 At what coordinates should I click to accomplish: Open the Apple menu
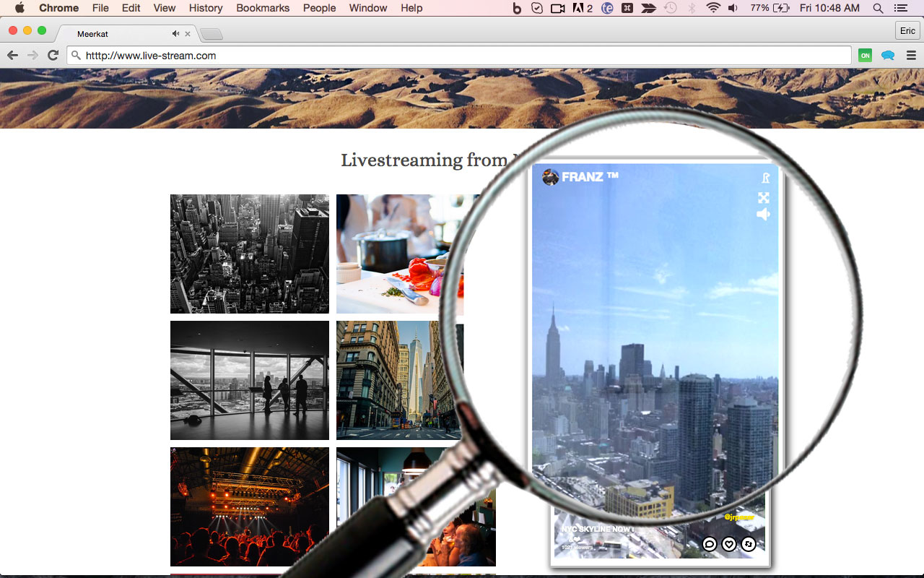click(19, 8)
